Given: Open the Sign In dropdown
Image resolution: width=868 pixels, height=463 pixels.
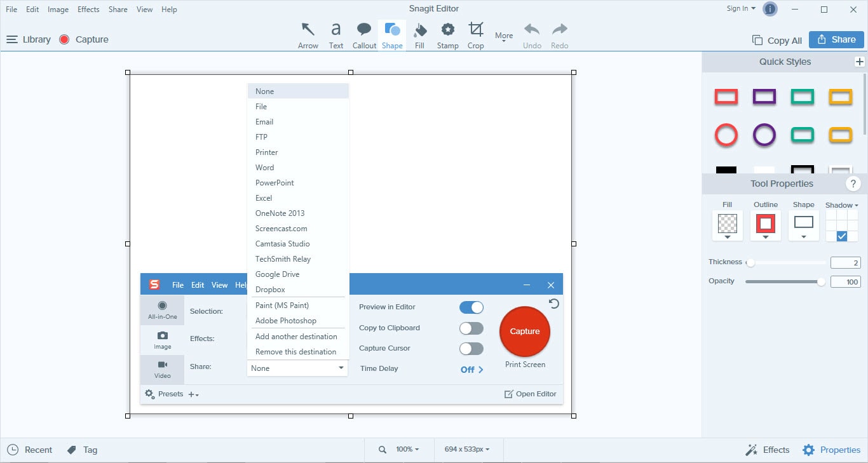Looking at the screenshot, I should coord(741,9).
